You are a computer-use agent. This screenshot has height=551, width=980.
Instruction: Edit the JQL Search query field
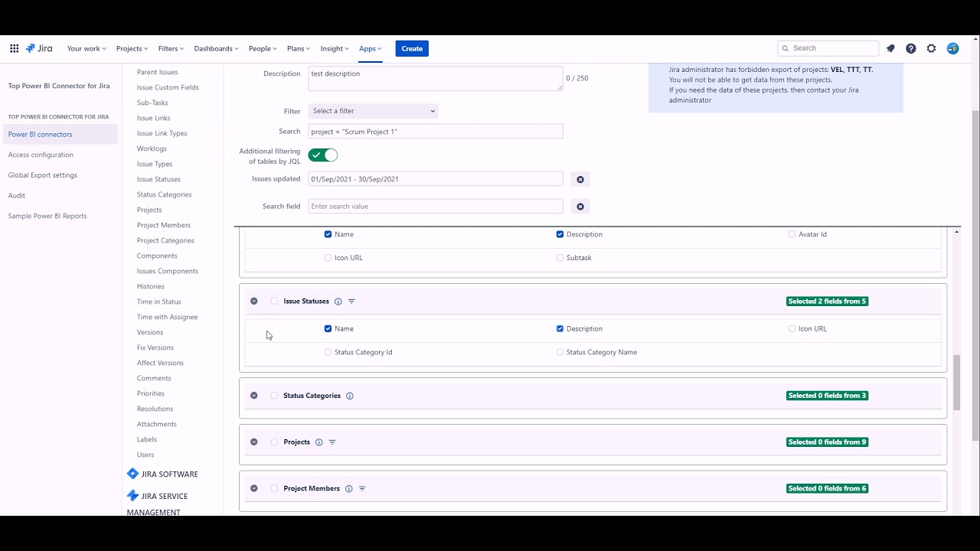436,132
